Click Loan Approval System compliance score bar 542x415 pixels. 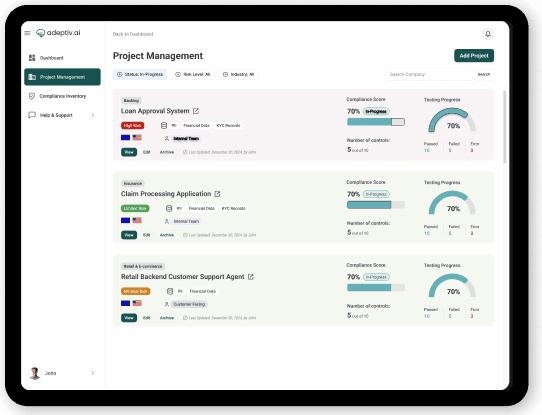(x=376, y=122)
